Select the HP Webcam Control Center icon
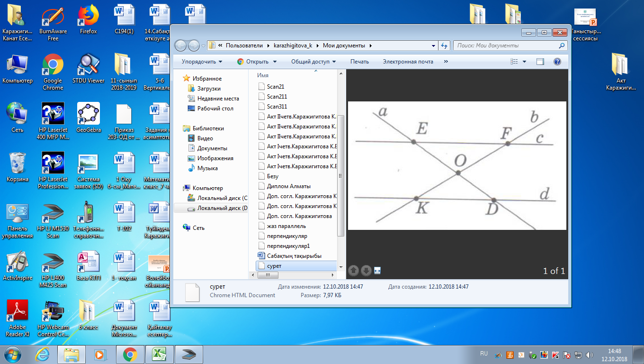 click(53, 318)
